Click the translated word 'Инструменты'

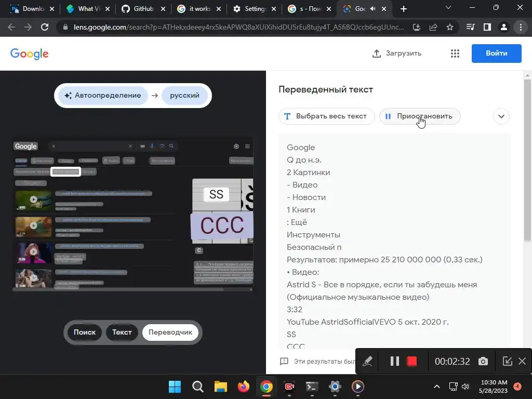click(313, 235)
